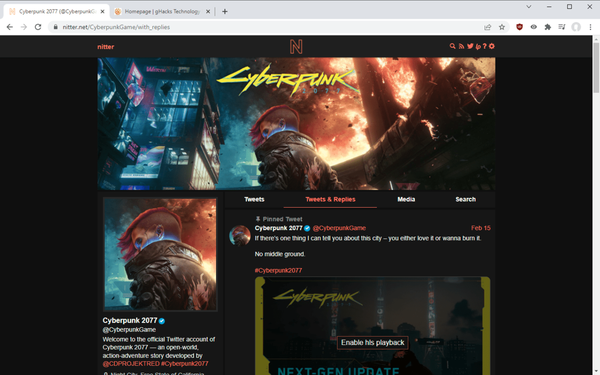The width and height of the screenshot is (600, 375).
Task: Click the nitter home text link
Action: tap(106, 47)
